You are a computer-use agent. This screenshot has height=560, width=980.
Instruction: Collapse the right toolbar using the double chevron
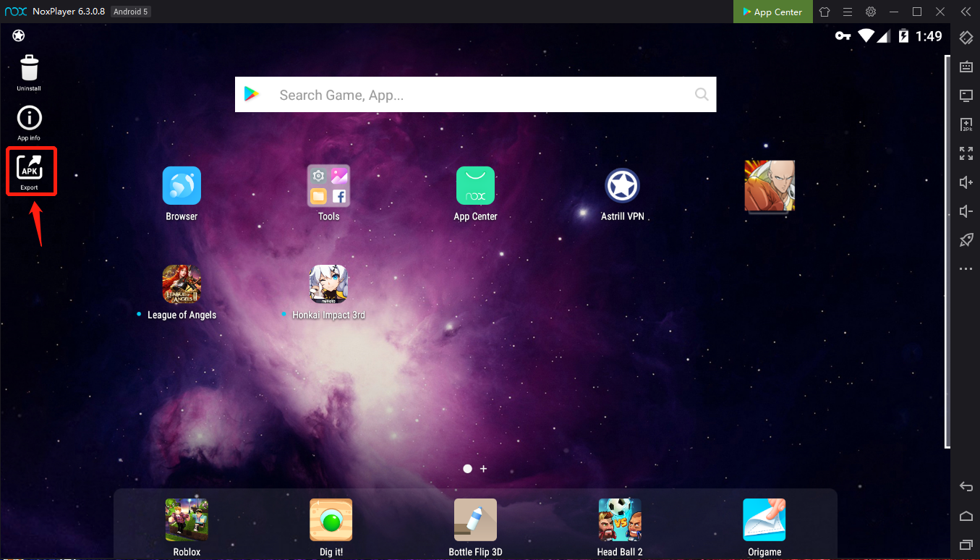coord(966,12)
